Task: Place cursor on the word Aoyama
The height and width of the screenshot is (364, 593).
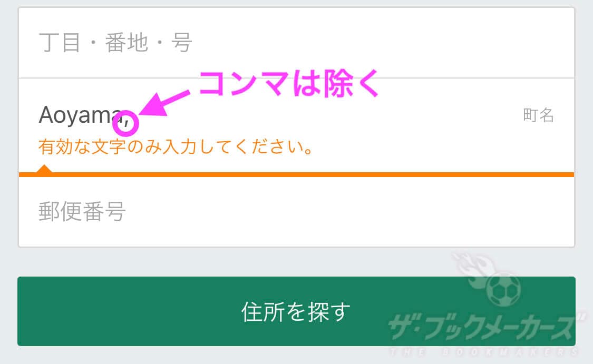Action: (80, 115)
